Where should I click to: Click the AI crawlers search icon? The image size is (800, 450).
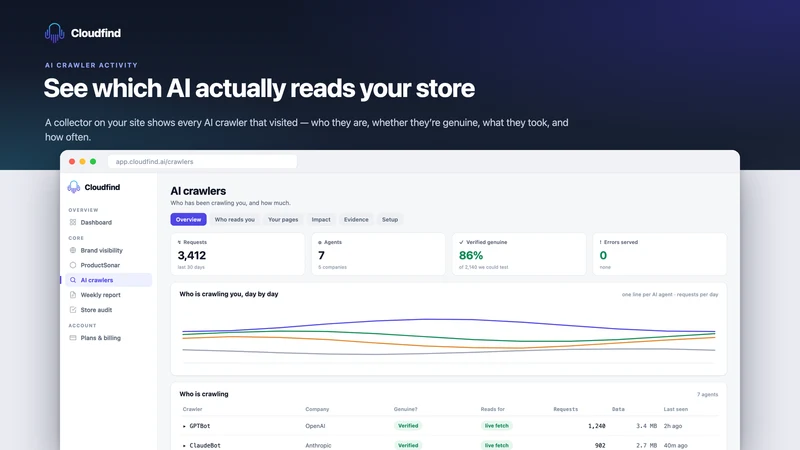coord(72,280)
